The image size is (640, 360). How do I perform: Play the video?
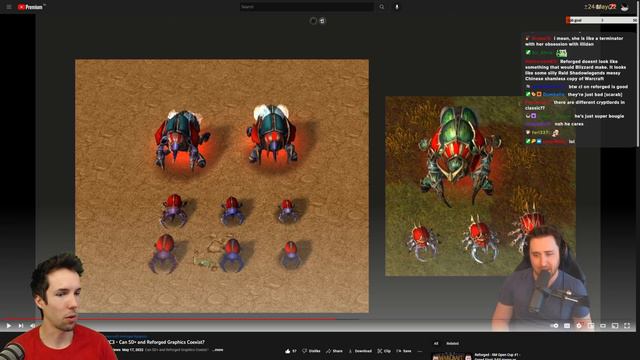[9, 326]
